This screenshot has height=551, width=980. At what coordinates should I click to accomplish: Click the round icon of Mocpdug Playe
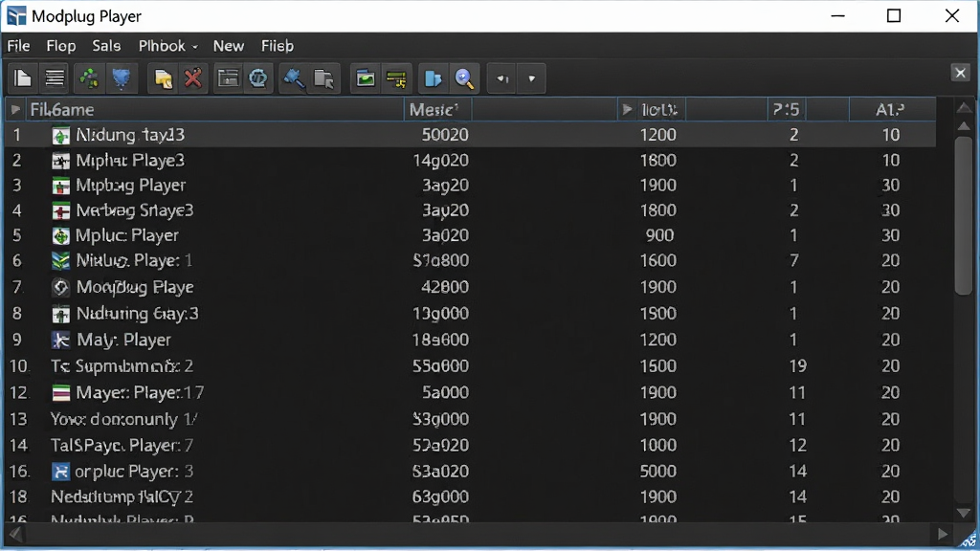coord(60,287)
